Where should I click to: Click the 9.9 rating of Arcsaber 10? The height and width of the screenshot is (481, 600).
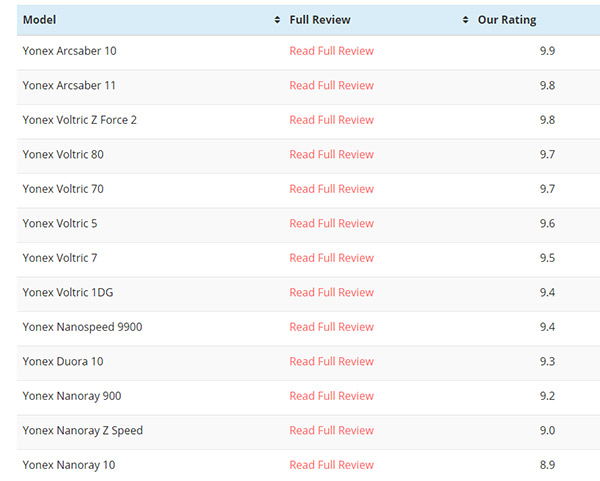tap(547, 51)
